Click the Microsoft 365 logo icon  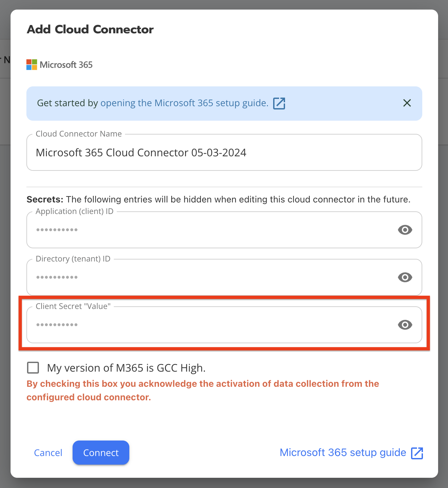pyautogui.click(x=32, y=65)
